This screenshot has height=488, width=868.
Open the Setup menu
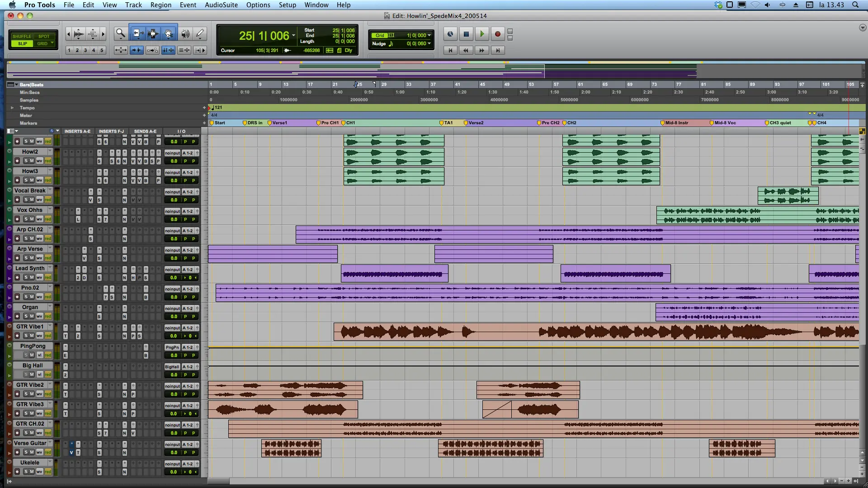pos(287,5)
